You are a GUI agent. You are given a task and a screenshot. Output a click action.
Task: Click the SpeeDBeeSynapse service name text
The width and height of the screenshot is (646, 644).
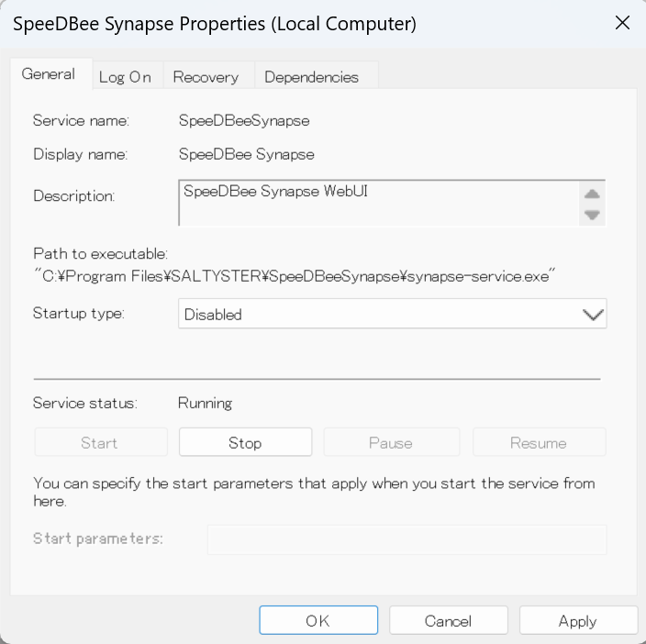coord(243,120)
